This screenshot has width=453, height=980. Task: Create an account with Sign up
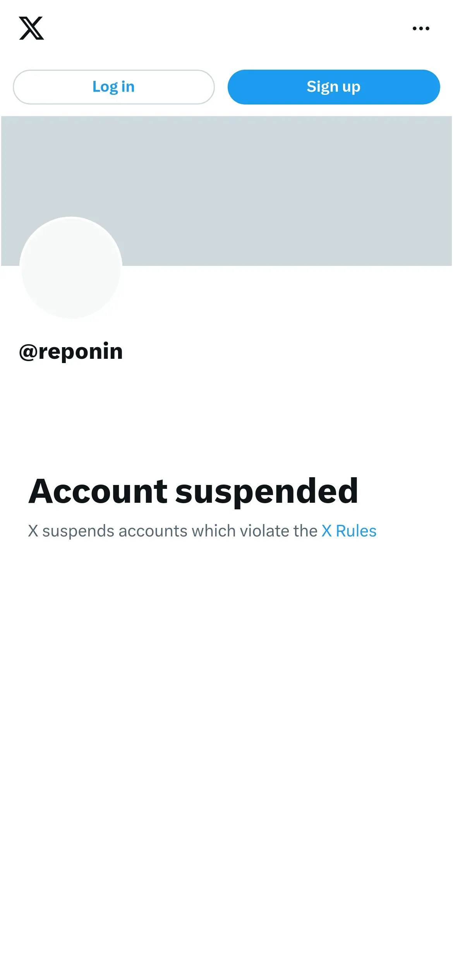[x=334, y=87]
